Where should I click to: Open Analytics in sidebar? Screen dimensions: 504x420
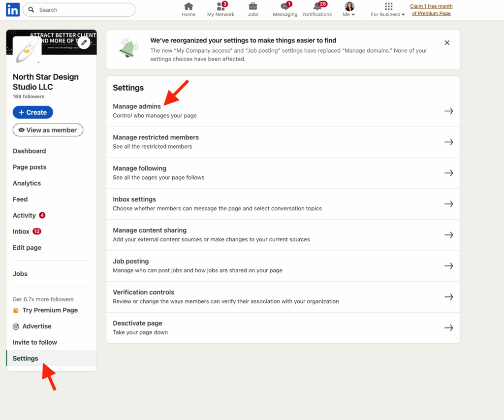27,183
